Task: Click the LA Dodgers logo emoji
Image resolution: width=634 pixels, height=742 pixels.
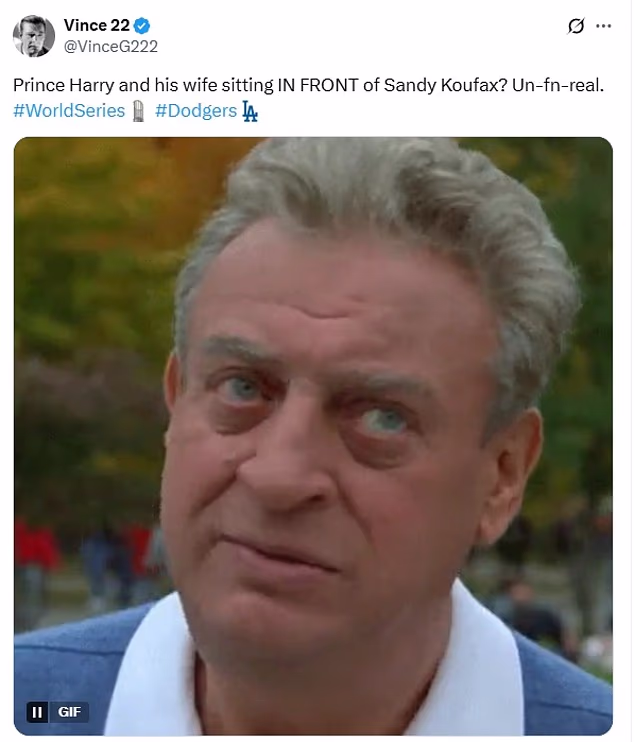Action: (x=250, y=111)
